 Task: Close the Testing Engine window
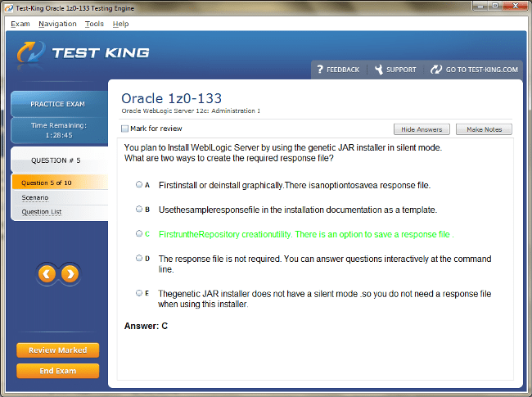tap(515, 6)
